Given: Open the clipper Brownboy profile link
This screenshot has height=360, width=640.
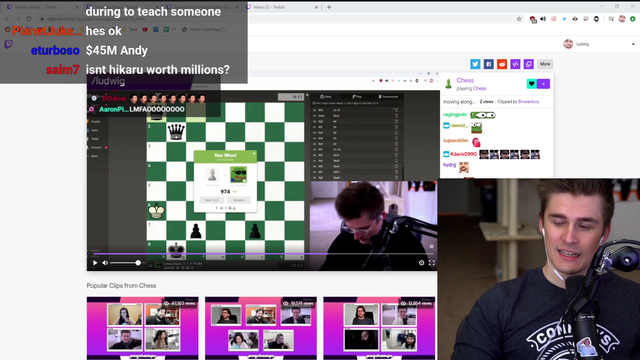Looking at the screenshot, I should [529, 102].
